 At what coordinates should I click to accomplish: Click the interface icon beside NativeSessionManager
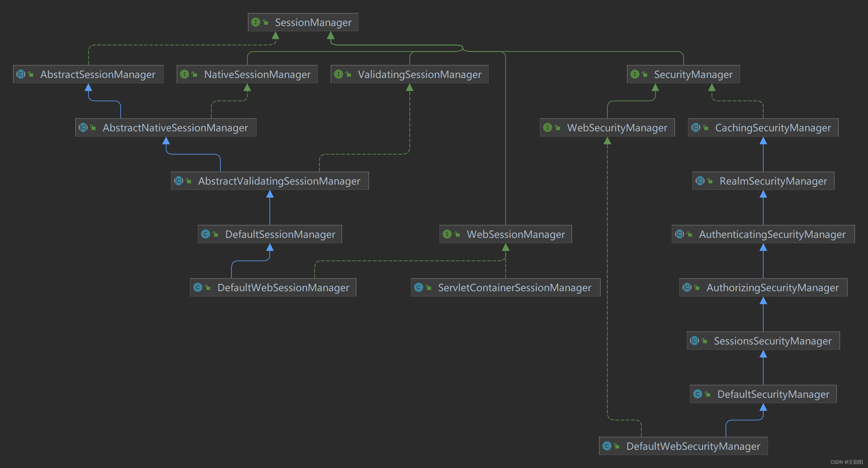click(184, 74)
